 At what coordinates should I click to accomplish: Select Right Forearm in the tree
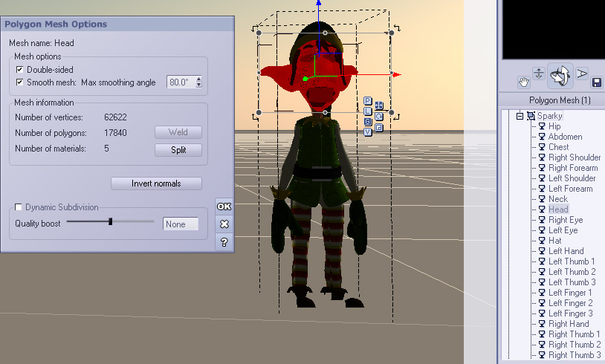(573, 168)
